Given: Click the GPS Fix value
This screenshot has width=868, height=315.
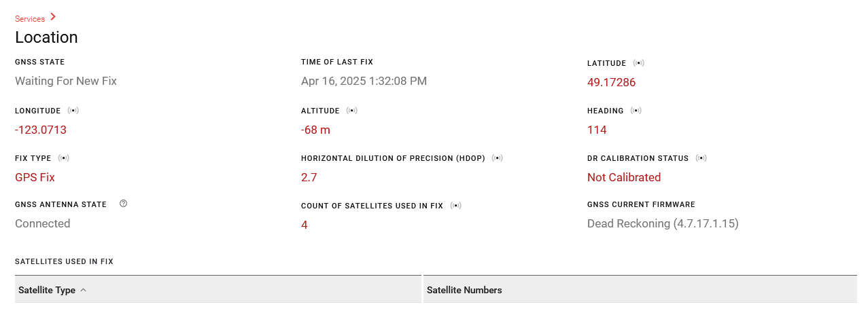Looking at the screenshot, I should click(x=35, y=178).
